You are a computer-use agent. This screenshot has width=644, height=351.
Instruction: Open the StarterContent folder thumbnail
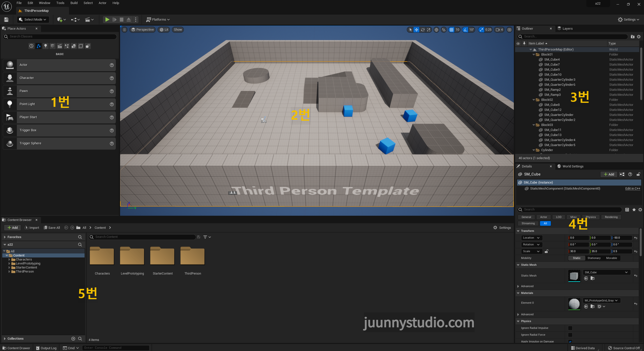coord(162,256)
